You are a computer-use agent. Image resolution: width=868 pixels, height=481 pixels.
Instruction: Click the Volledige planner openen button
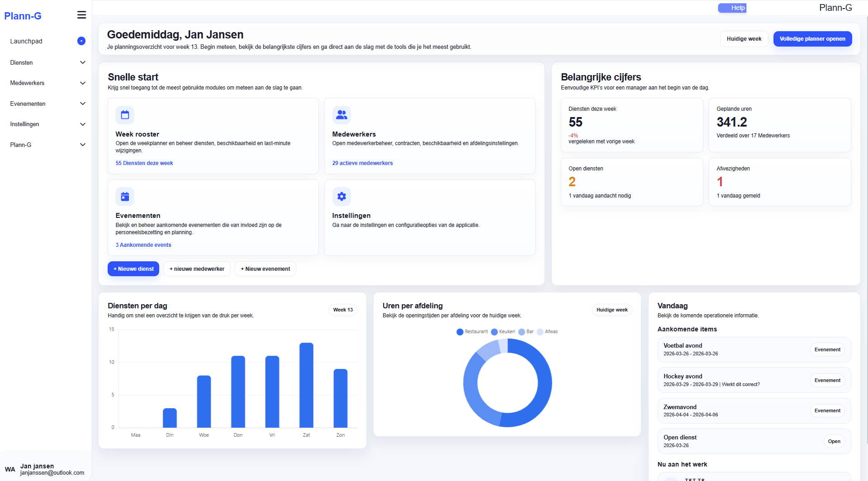tap(812, 39)
